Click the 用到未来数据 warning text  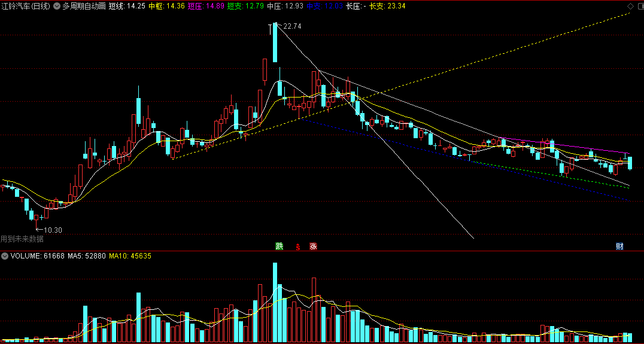(x=22, y=239)
